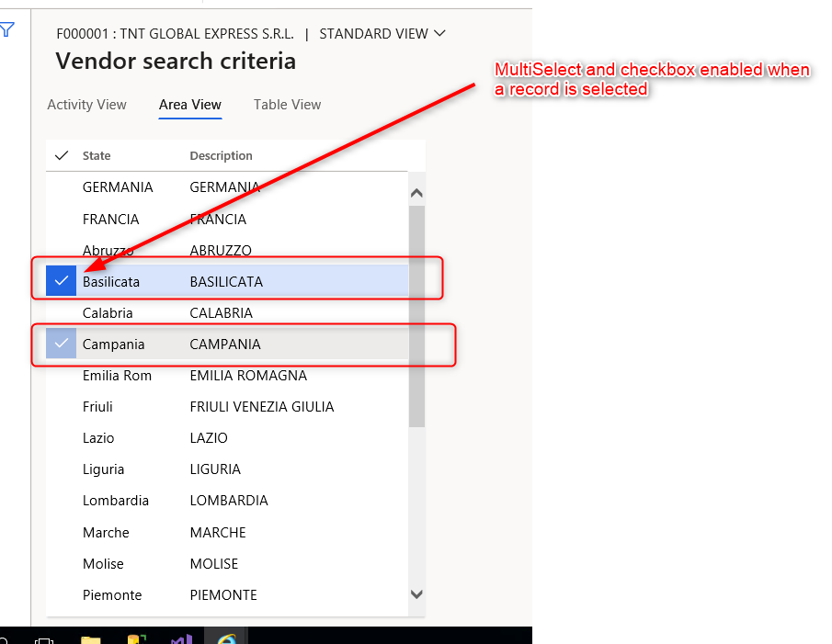Viewport: 832px width, 644px height.
Task: Switch to the Table View tab
Action: click(287, 105)
